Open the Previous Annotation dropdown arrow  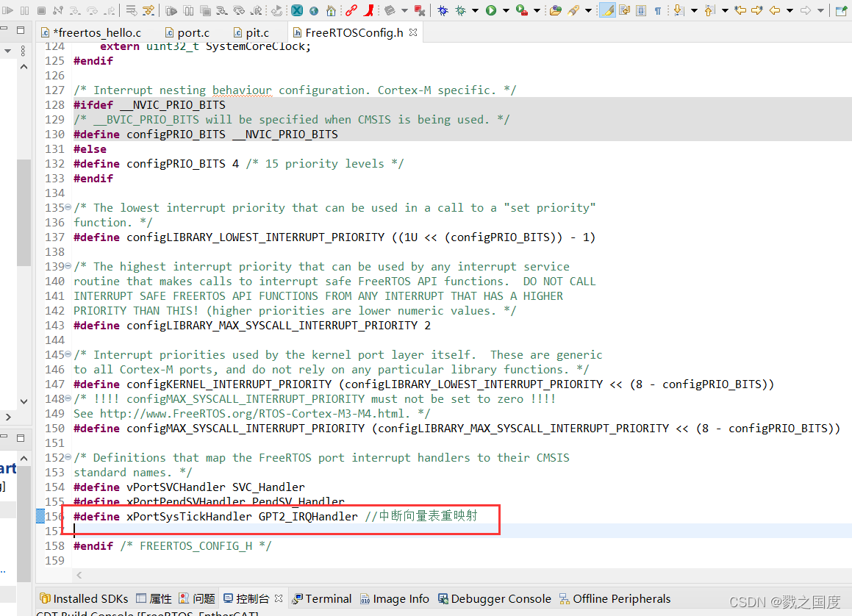pos(725,10)
